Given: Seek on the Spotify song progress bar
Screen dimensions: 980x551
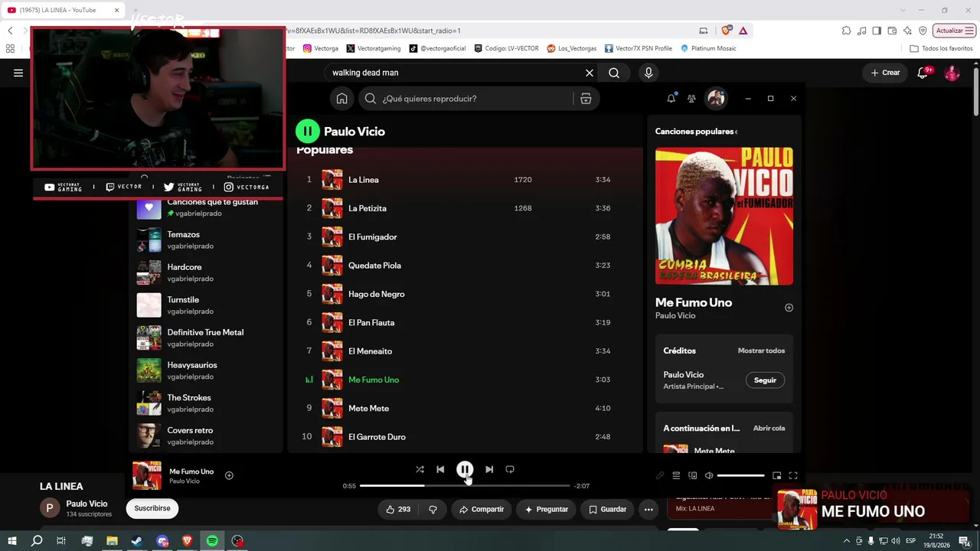Looking at the screenshot, I should tap(465, 486).
